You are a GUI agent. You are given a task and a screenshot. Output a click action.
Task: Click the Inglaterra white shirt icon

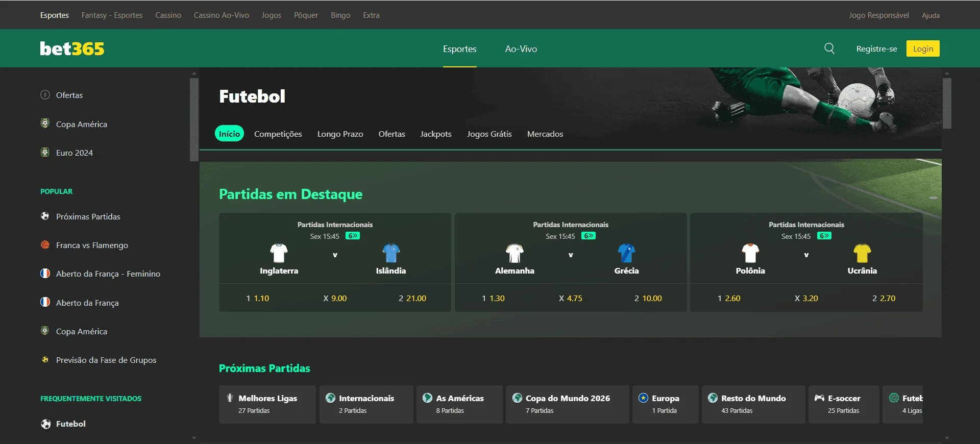279,253
